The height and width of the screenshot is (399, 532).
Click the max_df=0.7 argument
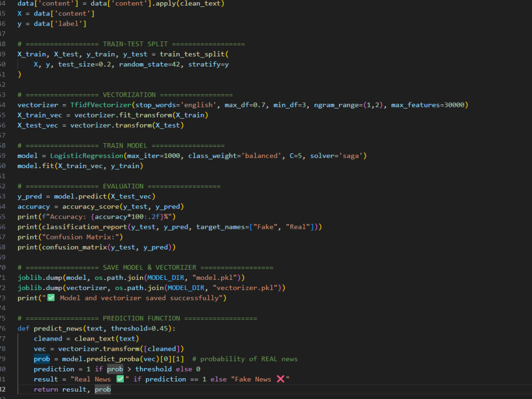coord(245,105)
